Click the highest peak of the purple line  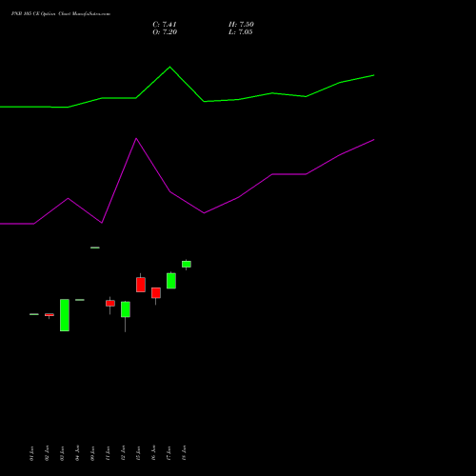coord(136,139)
